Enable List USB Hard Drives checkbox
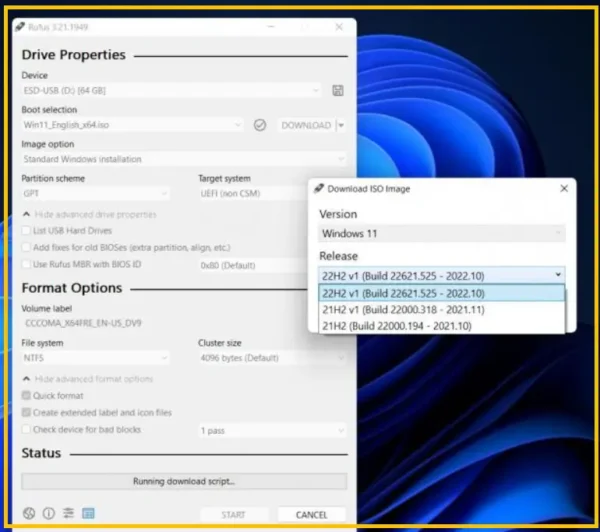Viewport: 600px width, 532px height. [x=26, y=230]
